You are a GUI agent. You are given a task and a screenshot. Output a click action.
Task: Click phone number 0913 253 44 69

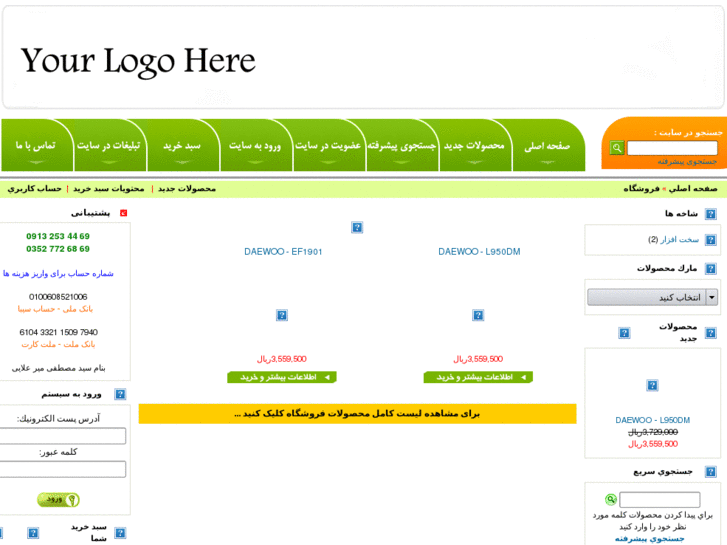point(58,236)
